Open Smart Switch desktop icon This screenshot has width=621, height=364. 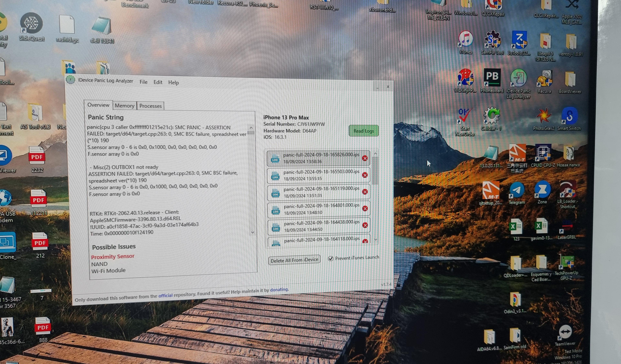pyautogui.click(x=569, y=119)
